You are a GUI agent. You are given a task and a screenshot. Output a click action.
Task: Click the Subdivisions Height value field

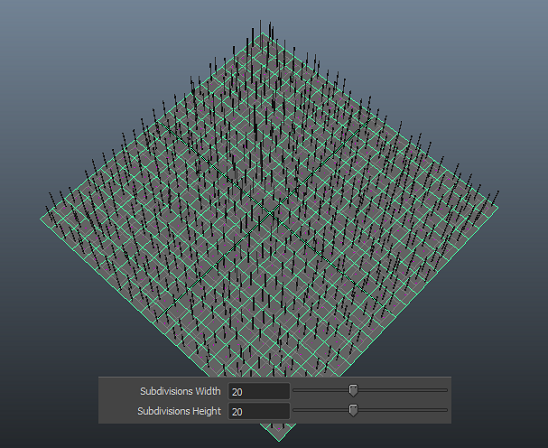[x=259, y=411]
